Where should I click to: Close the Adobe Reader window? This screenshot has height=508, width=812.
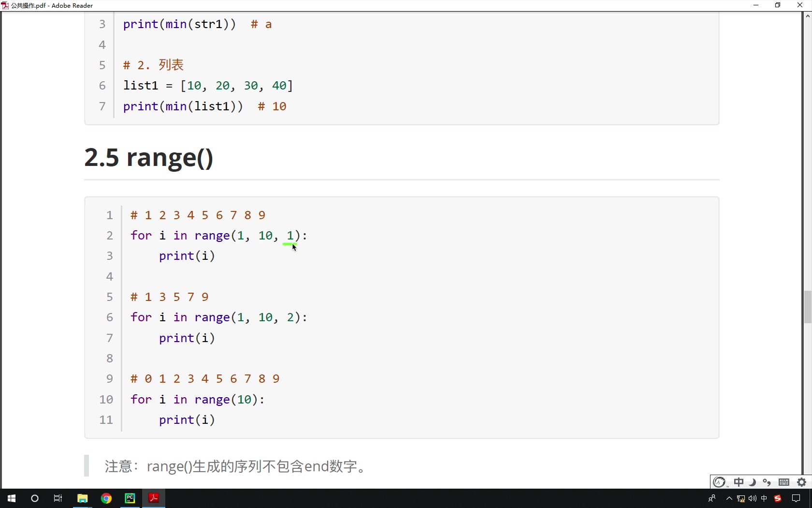pos(800,5)
